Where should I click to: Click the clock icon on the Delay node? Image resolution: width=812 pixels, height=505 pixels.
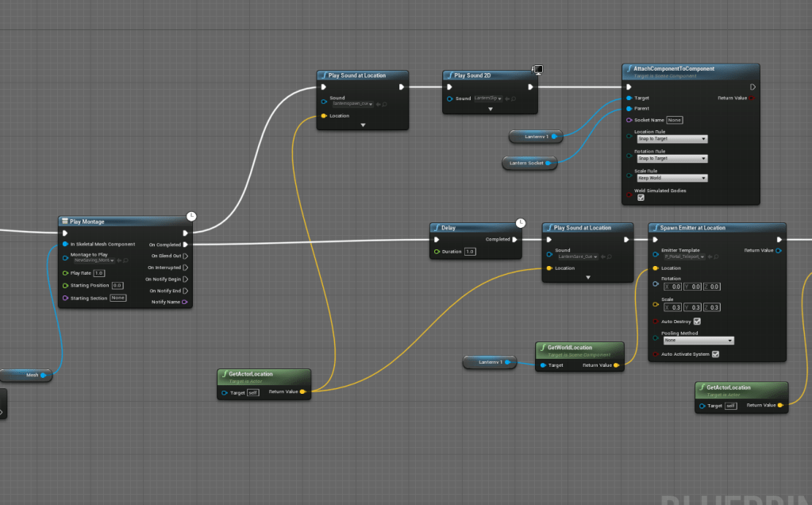click(x=521, y=223)
